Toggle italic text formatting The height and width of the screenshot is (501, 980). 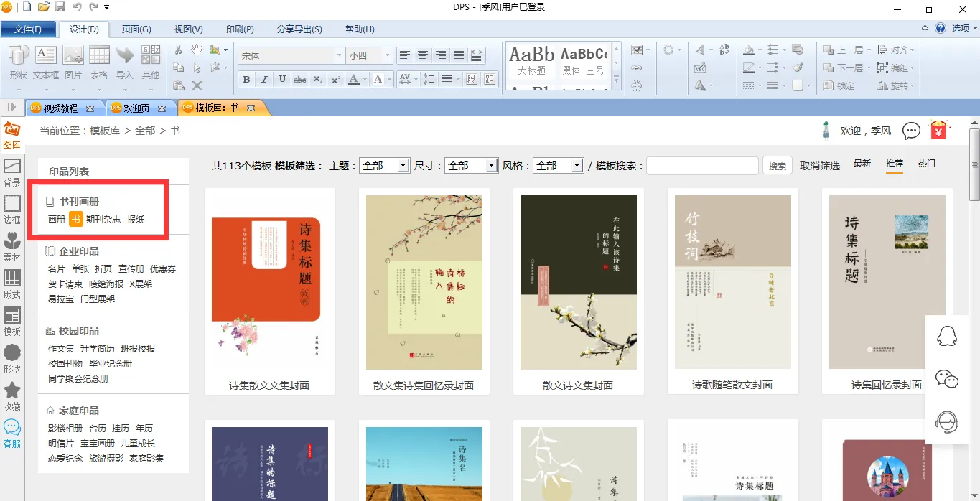(264, 80)
